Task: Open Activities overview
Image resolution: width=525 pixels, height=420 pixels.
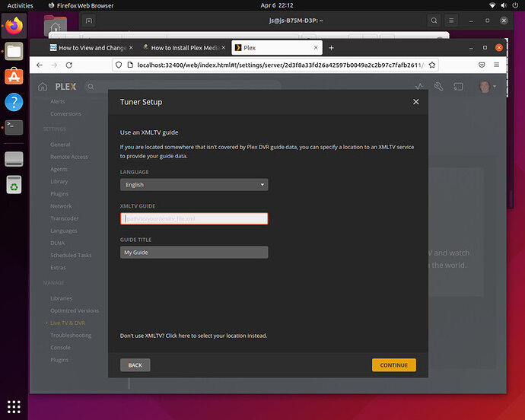Action: tap(20, 5)
